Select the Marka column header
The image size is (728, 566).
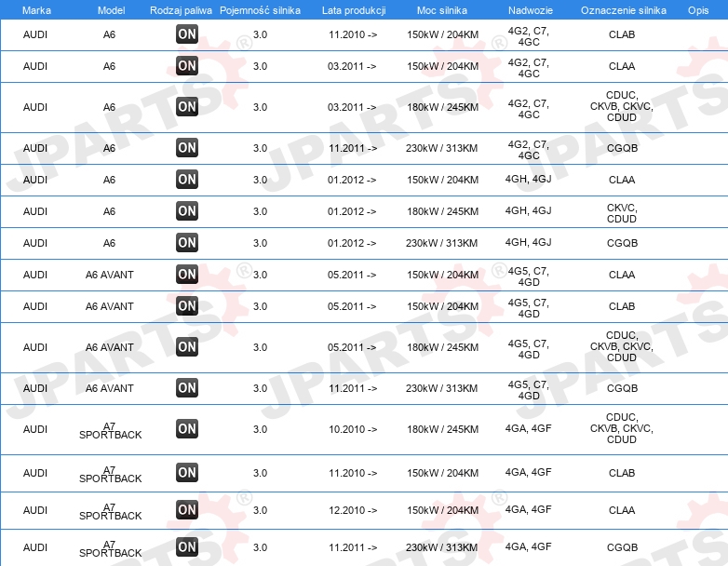(36, 10)
